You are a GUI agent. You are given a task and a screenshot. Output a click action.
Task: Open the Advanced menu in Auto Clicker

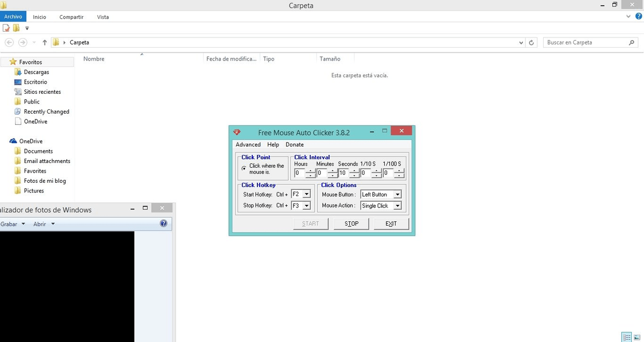248,144
